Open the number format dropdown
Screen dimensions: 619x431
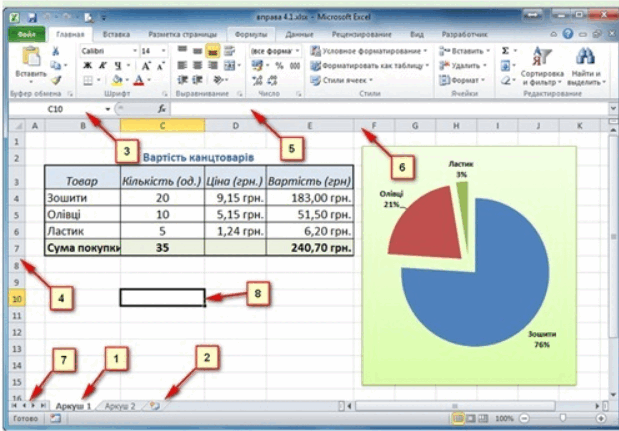pos(298,51)
